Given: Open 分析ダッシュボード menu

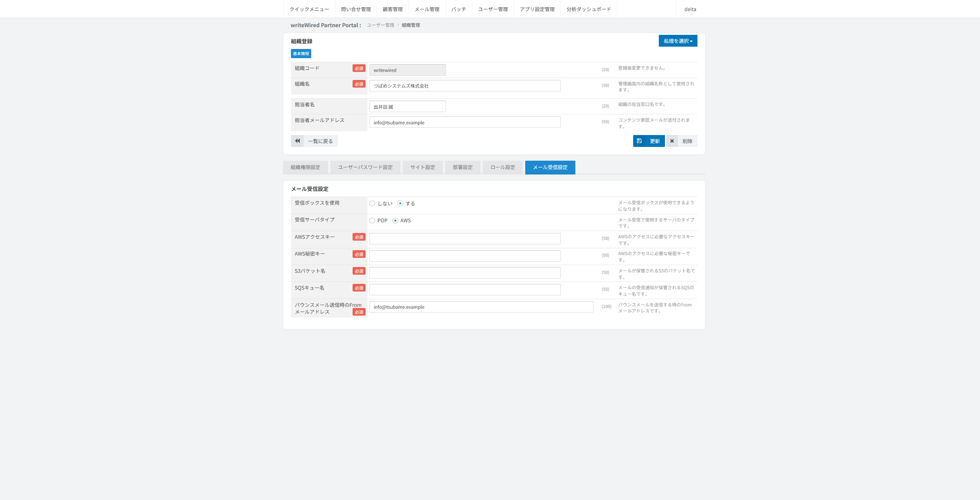Looking at the screenshot, I should click(589, 9).
